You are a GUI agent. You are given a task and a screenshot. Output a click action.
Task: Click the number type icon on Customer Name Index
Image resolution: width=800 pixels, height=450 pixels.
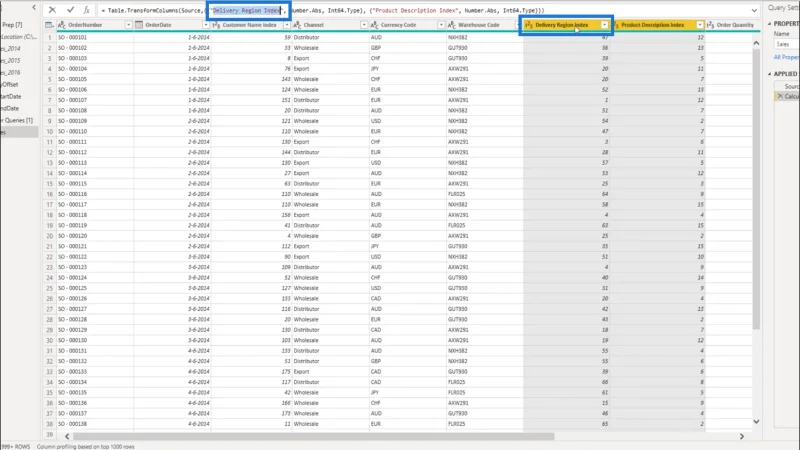(216, 24)
